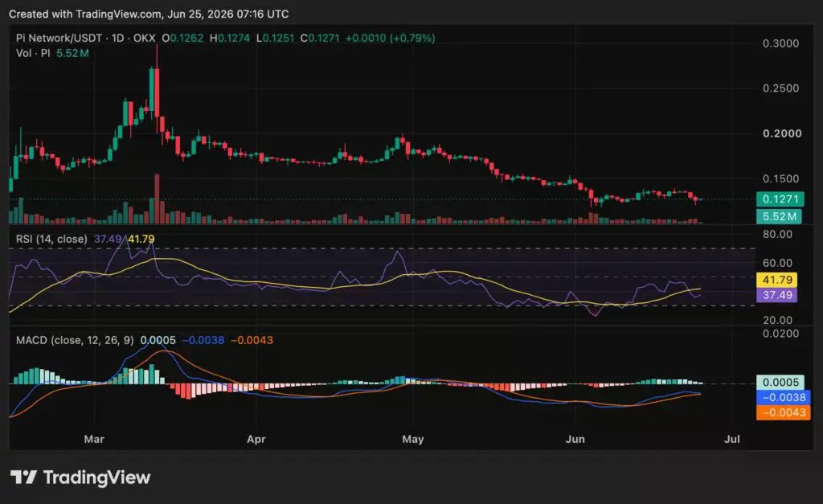The width and height of the screenshot is (823, 504).
Task: Click the purple RSI value 37.49 in legend
Action: pyautogui.click(x=108, y=239)
